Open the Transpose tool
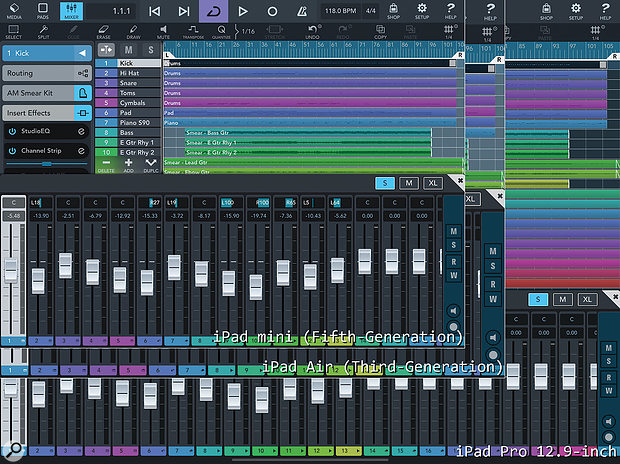Viewport: 620px width, 464px height. point(193,32)
